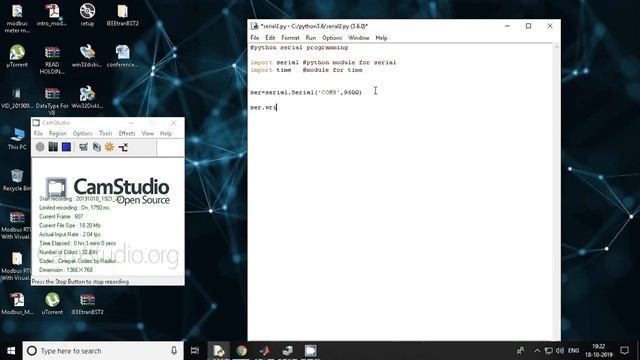Viewport: 640px width, 360px height.
Task: Open the Windows Start menu
Action: tap(11, 351)
